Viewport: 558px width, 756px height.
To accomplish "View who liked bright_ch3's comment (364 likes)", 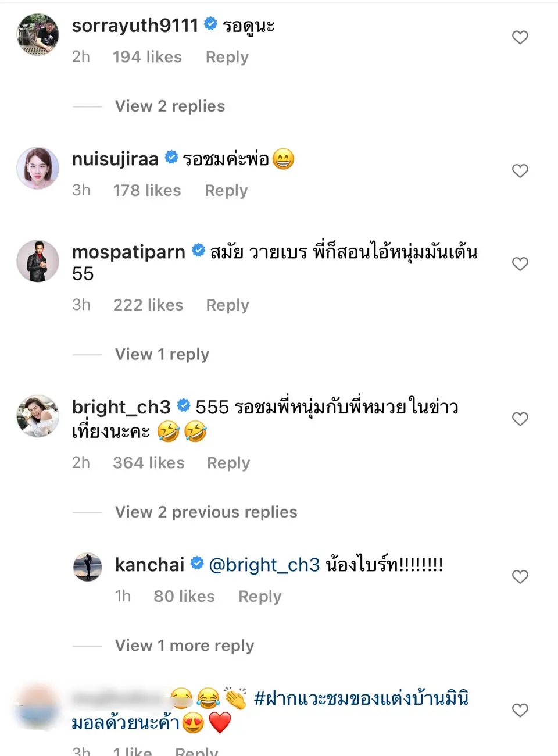I will click(148, 463).
